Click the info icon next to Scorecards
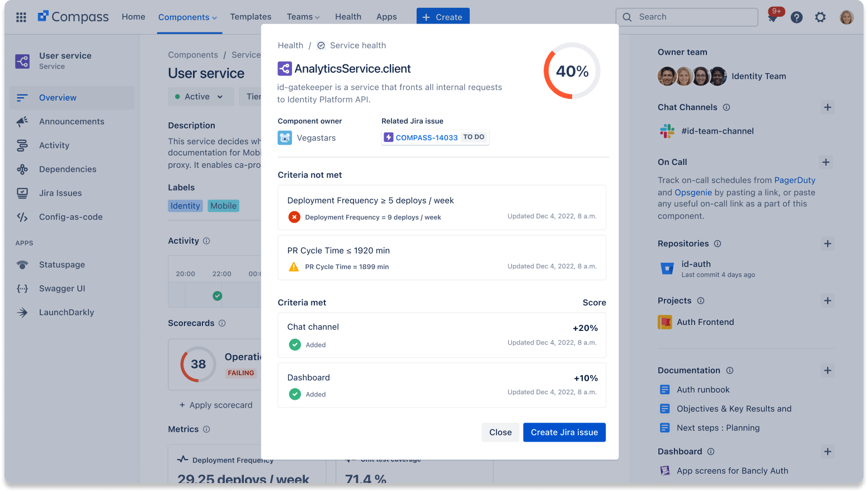 coord(222,323)
